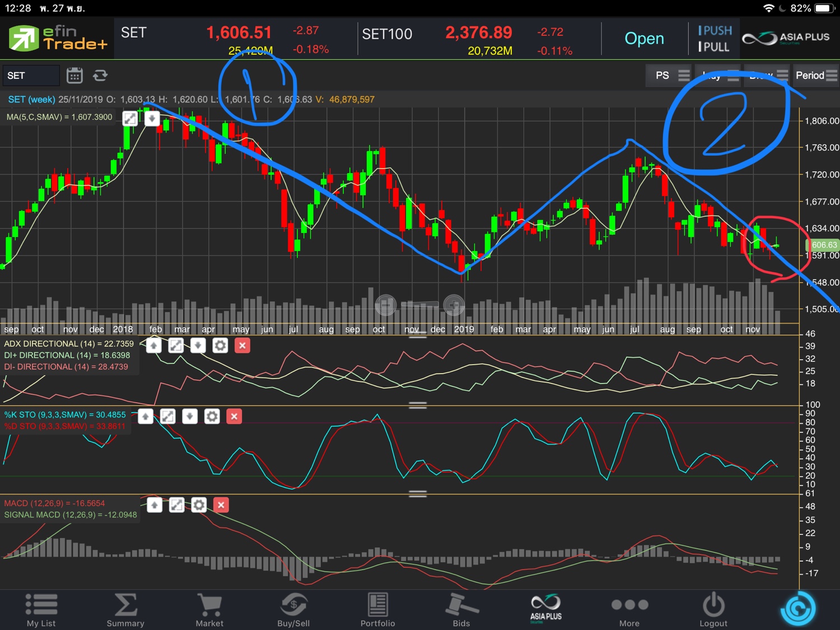The image size is (840, 630).
Task: Open the More options tab
Action: (629, 610)
